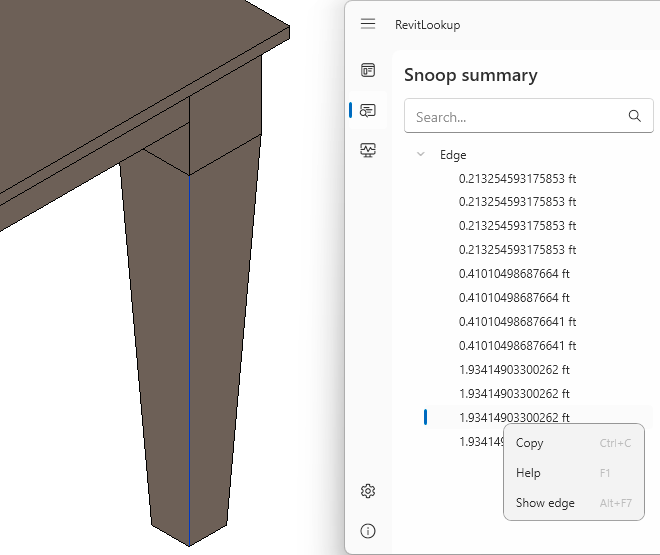Screen dimensions: 660x555
Task: Collapse the Edge group chevron
Action: coord(421,155)
